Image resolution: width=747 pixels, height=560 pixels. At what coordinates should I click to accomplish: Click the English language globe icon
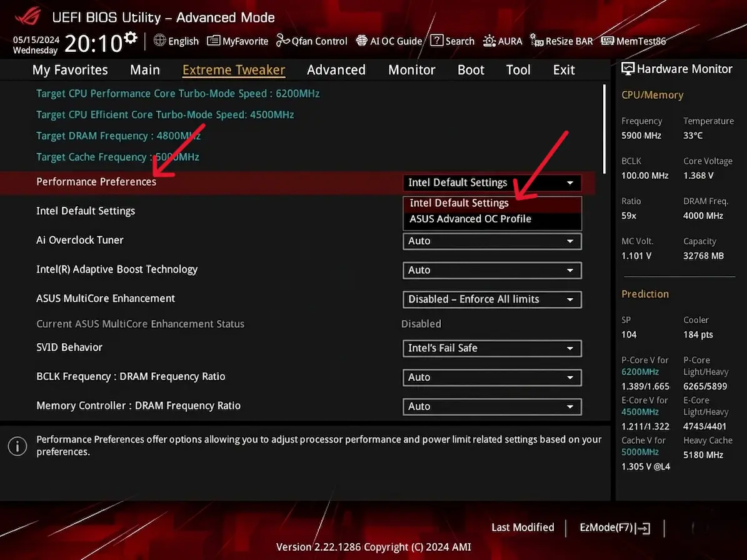[x=159, y=41]
